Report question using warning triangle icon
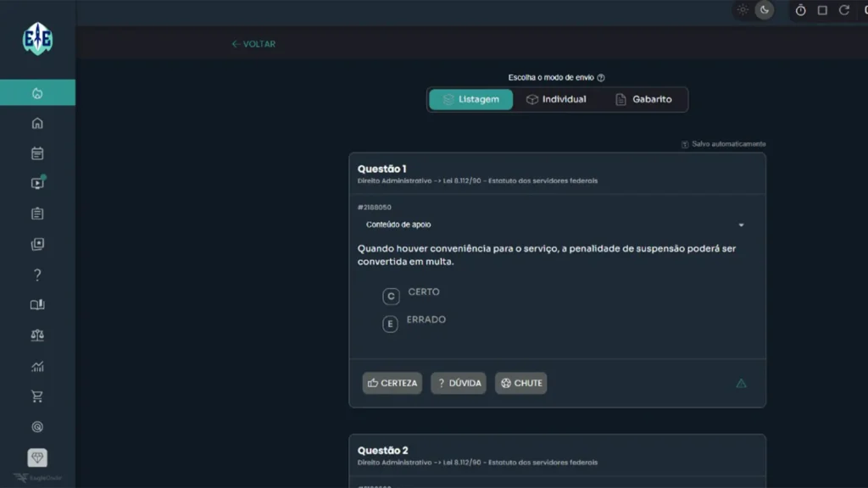Viewport: 868px width, 488px height. [x=741, y=383]
